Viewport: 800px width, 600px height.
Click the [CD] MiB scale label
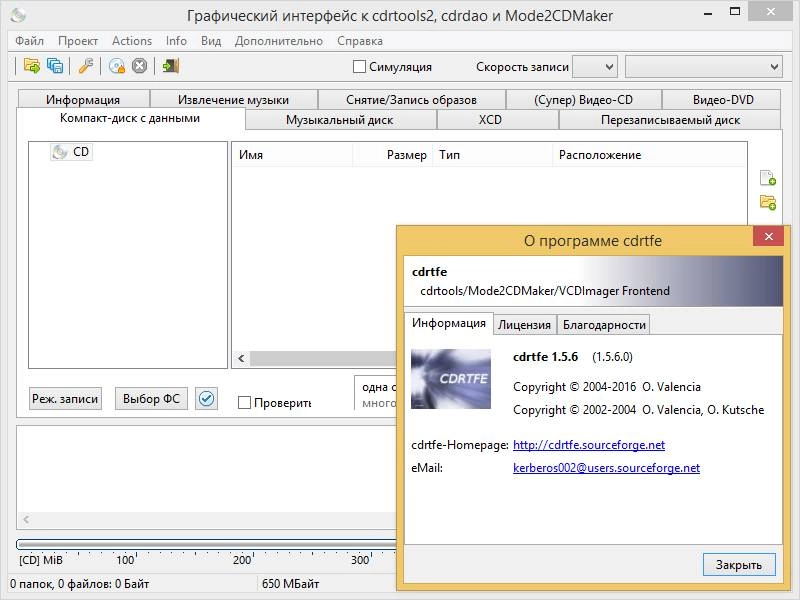click(x=41, y=560)
